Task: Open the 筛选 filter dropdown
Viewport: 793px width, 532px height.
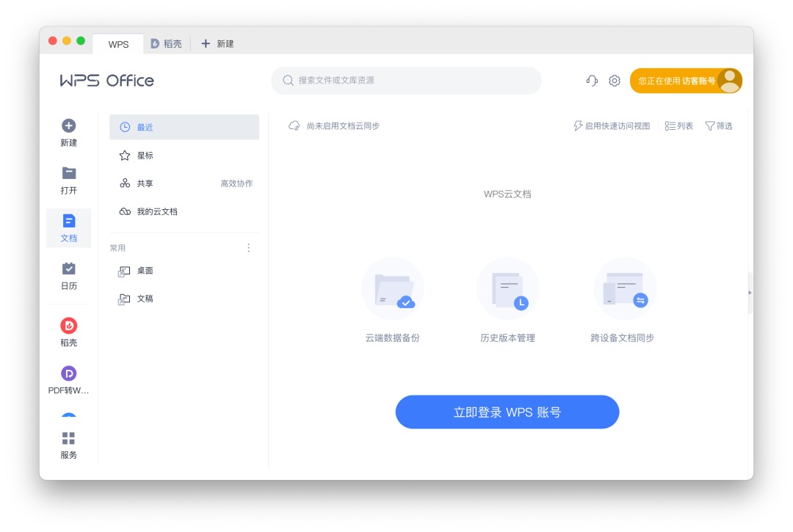Action: [719, 125]
